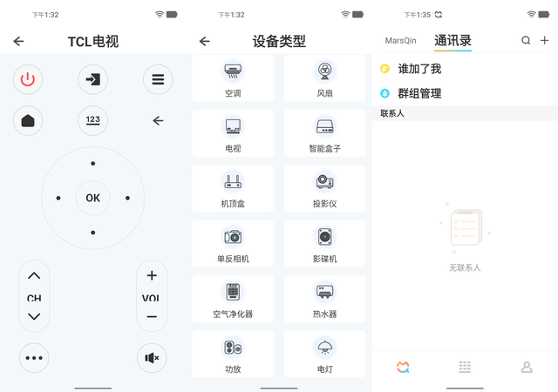The height and width of the screenshot is (392, 558).
Task: Tap channel down chevron
Action: [x=34, y=316]
